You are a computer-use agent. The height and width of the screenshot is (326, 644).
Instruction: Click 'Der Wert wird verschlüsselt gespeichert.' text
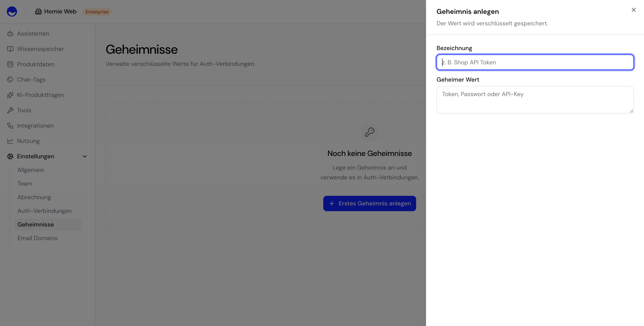[x=492, y=23]
